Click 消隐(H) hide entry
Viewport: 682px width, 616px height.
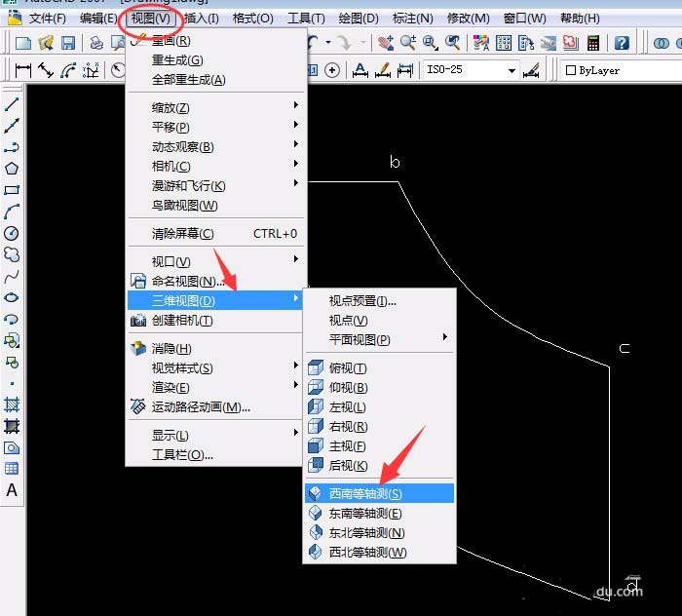tap(215, 349)
